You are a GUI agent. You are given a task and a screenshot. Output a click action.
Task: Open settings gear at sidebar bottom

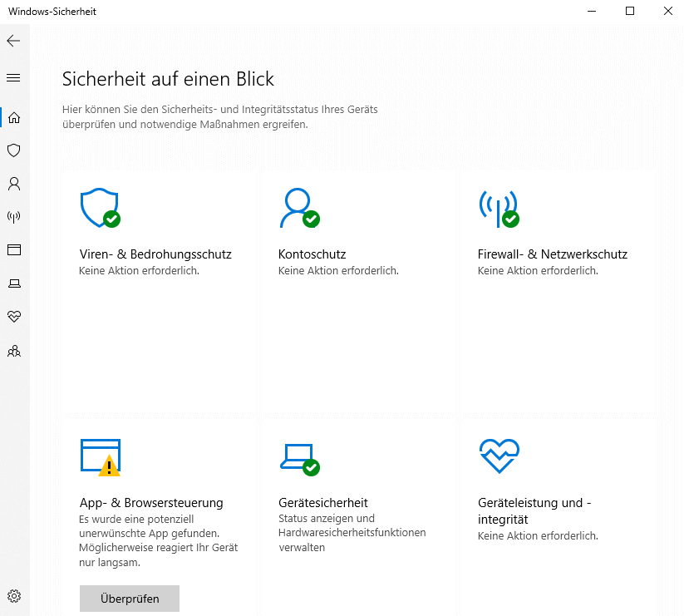[x=14, y=596]
